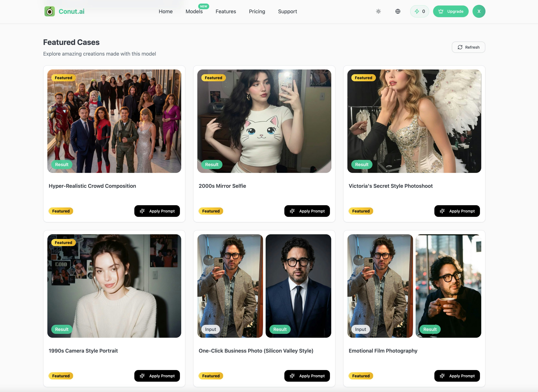Click the NEW badge above Models
Screen dimensions: 538x392
pyautogui.click(x=204, y=6)
